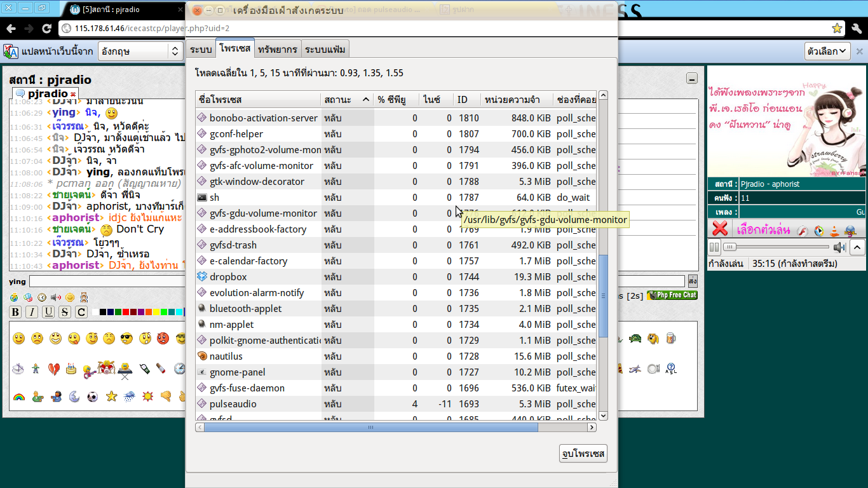Choose the Flash player icon
The width and height of the screenshot is (868, 488).
tap(802, 230)
